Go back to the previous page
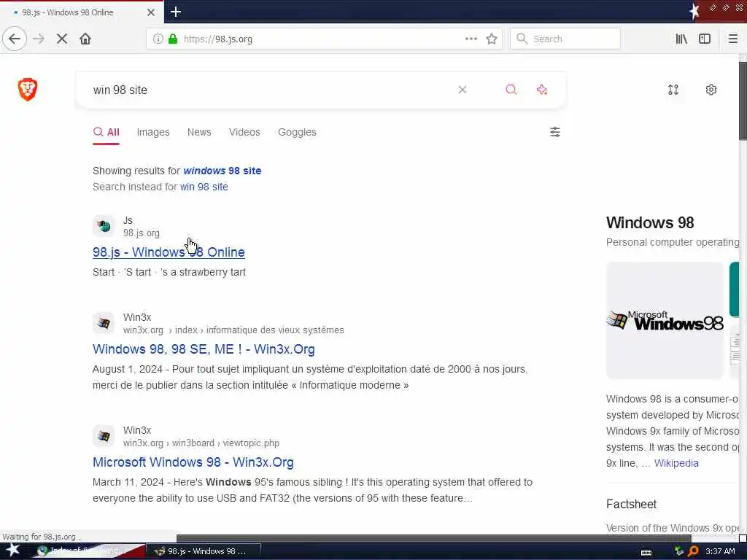 pos(15,39)
